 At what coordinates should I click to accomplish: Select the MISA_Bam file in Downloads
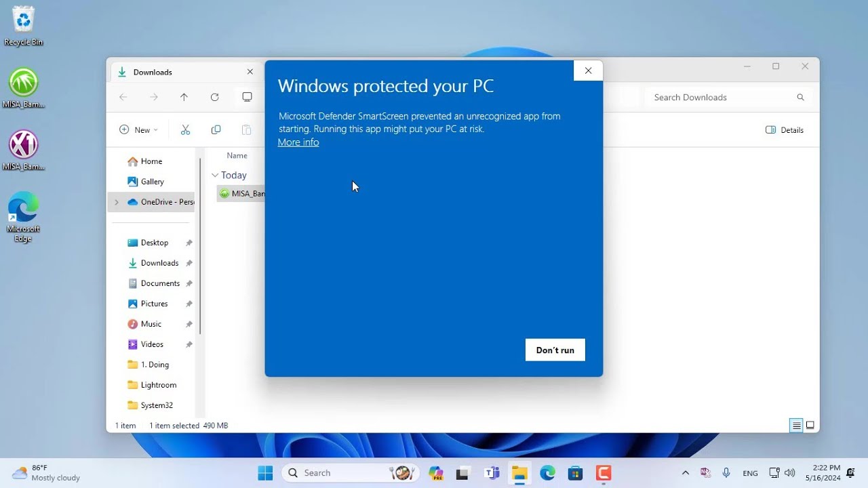coord(241,194)
